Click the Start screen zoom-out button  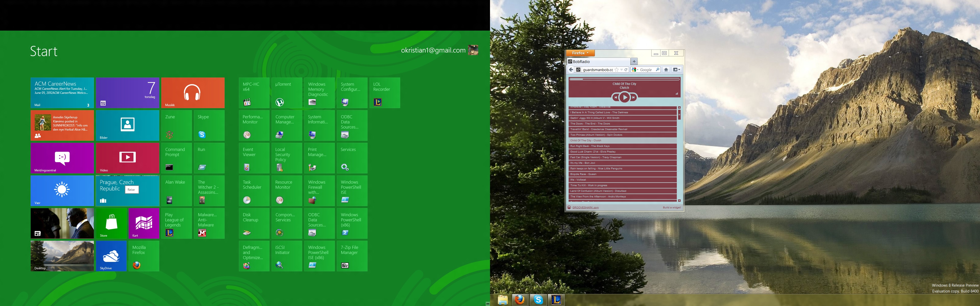tap(487, 303)
